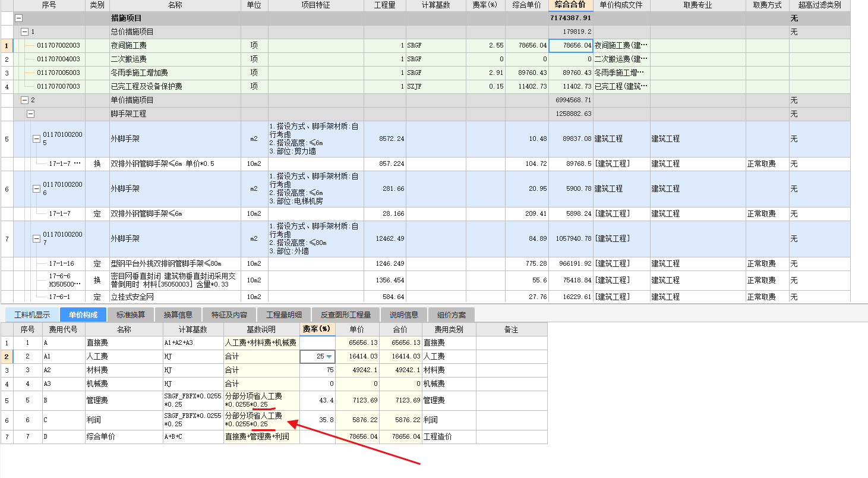The height and width of the screenshot is (478, 868).
Task: Collapse group 2 单价措施项目
Action: click(x=24, y=100)
